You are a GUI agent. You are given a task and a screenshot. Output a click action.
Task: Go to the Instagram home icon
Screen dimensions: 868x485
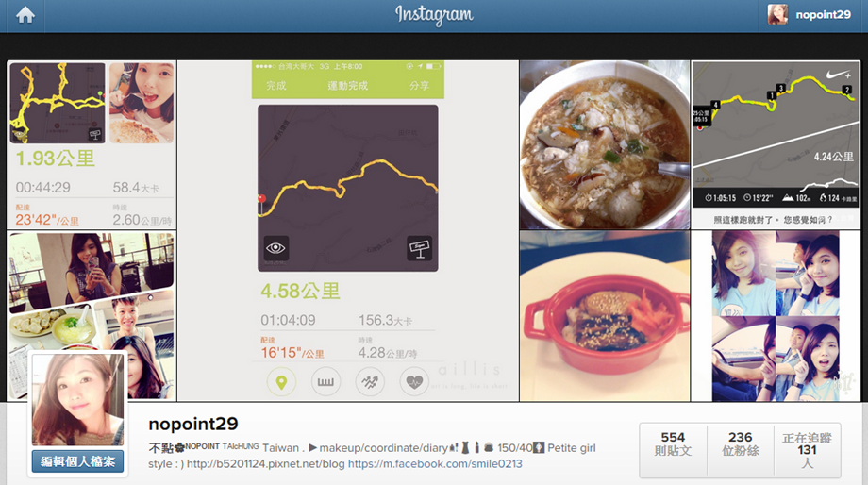point(25,15)
